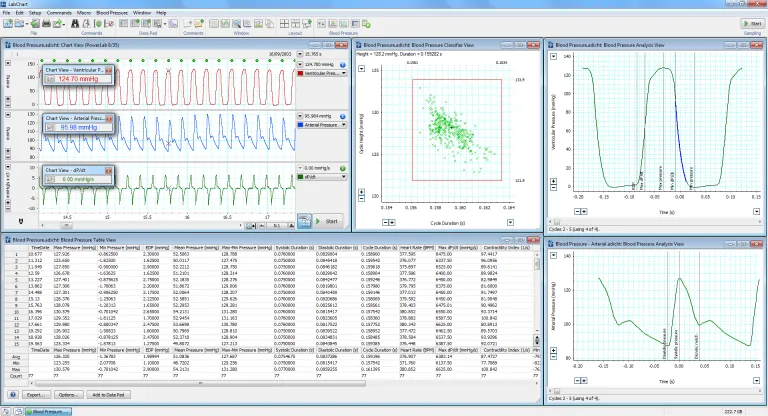Click blue info icon for Arterial Pressure channel
The height and width of the screenshot is (416, 768).
click(x=343, y=117)
